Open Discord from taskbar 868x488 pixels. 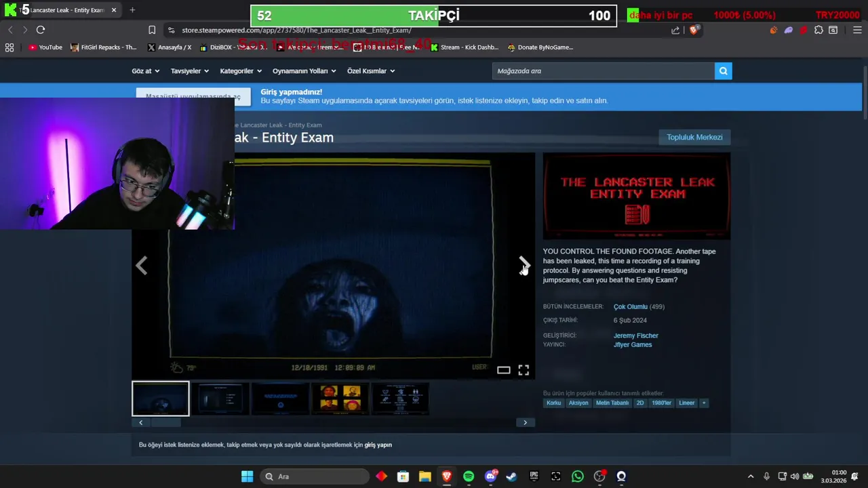490,476
